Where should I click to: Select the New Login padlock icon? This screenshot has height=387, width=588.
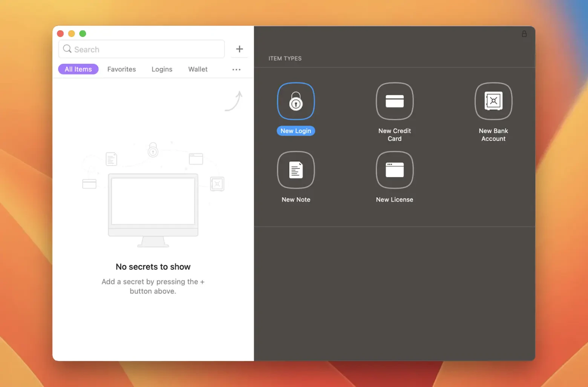pos(296,101)
